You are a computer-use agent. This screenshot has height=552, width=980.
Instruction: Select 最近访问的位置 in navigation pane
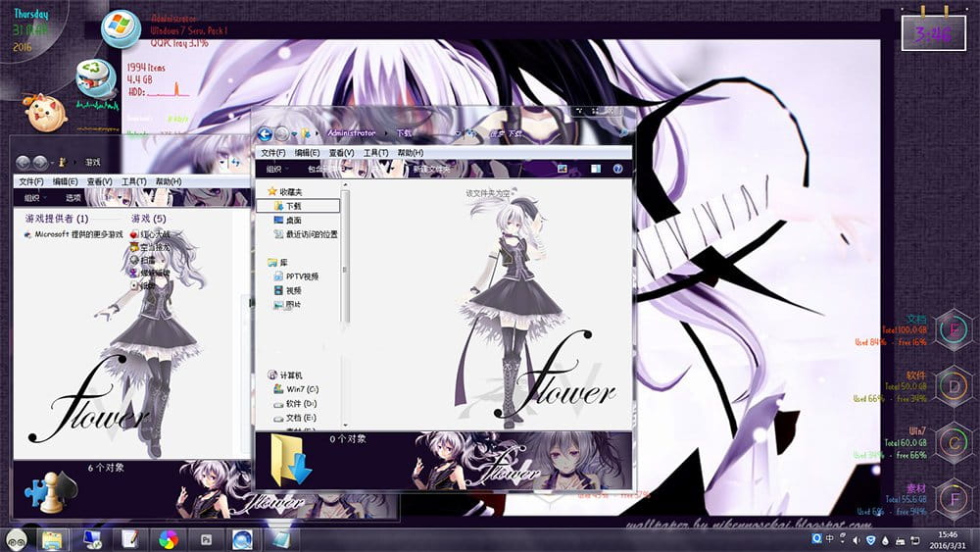coord(306,234)
